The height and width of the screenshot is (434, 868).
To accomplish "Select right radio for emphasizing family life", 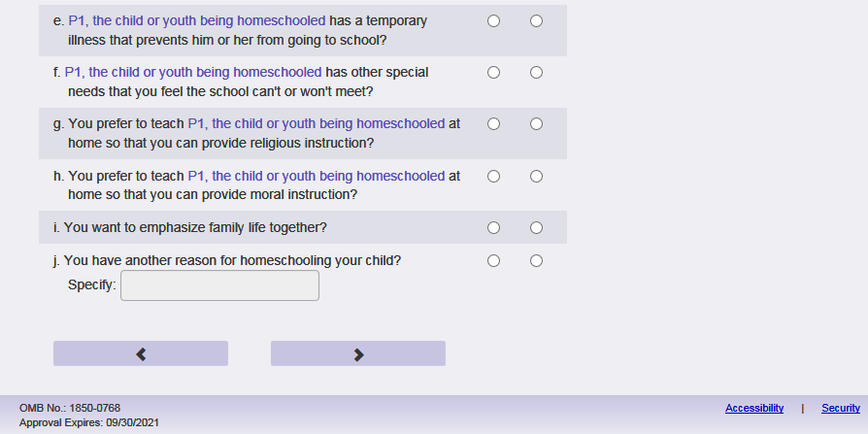I will pos(537,228).
